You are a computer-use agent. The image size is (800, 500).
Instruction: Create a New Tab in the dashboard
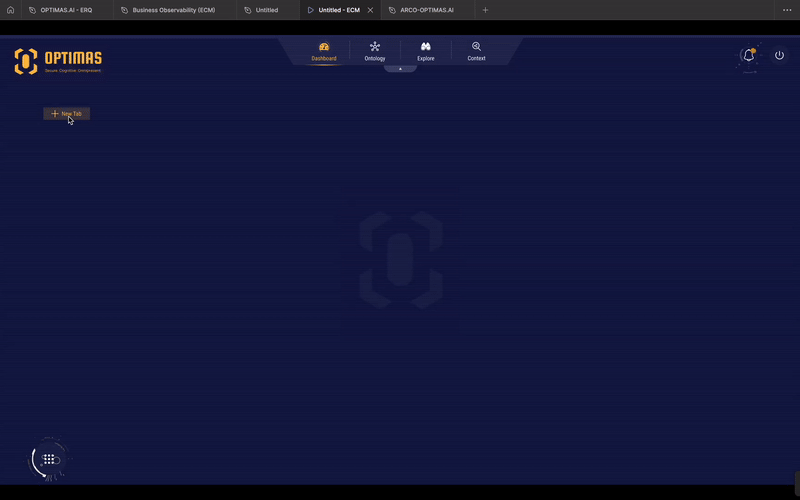click(66, 114)
